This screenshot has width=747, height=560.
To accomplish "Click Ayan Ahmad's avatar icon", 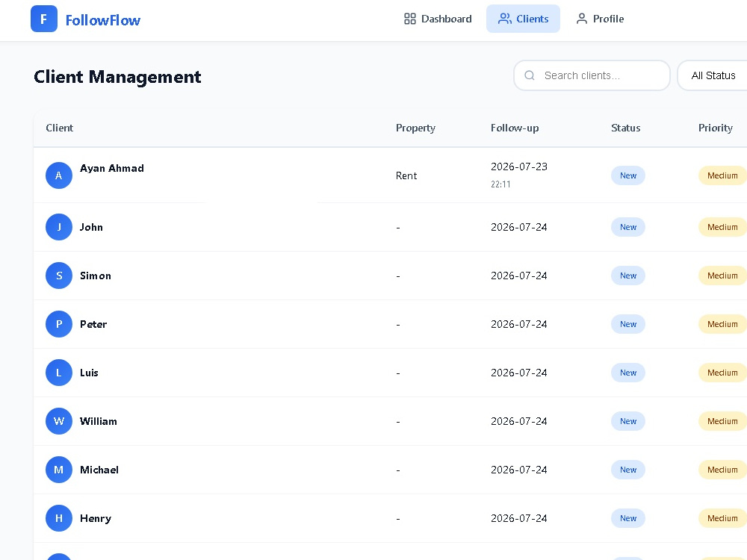I will click(x=58, y=175).
